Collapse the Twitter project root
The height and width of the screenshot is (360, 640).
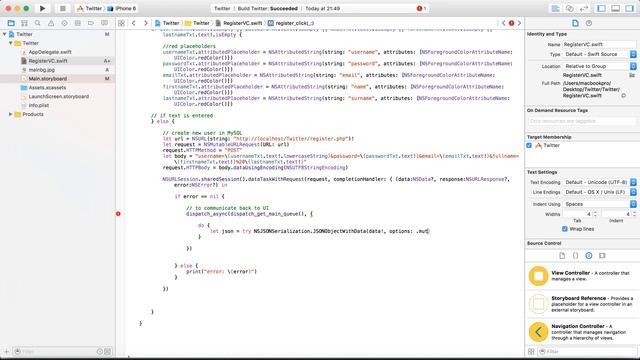pyautogui.click(x=5, y=34)
